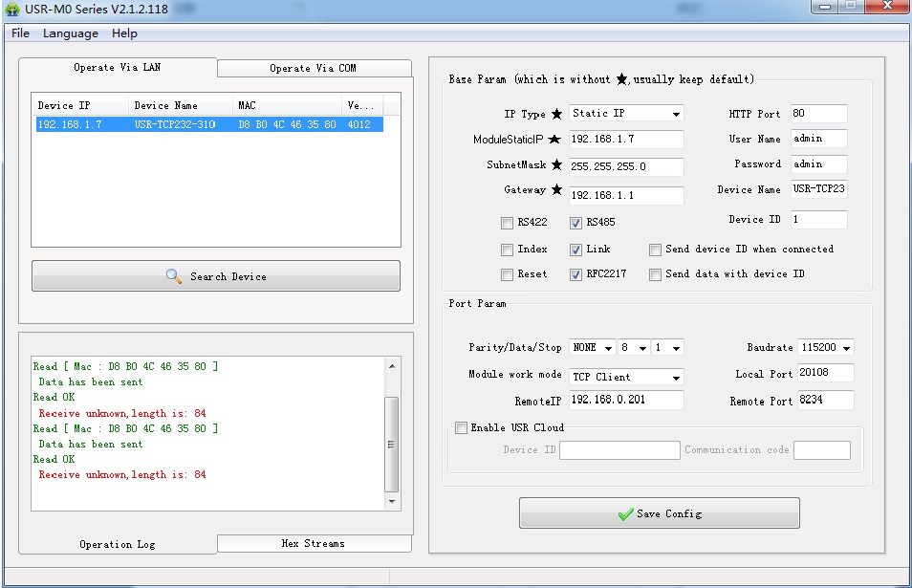Click version cell 4012
This screenshot has width=912, height=588.
click(x=358, y=124)
